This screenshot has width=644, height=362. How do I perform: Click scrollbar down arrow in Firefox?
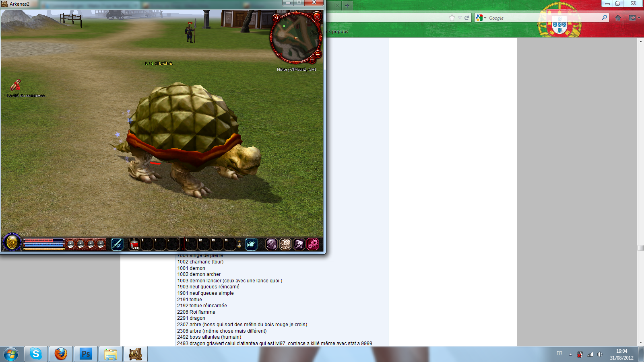click(x=641, y=343)
